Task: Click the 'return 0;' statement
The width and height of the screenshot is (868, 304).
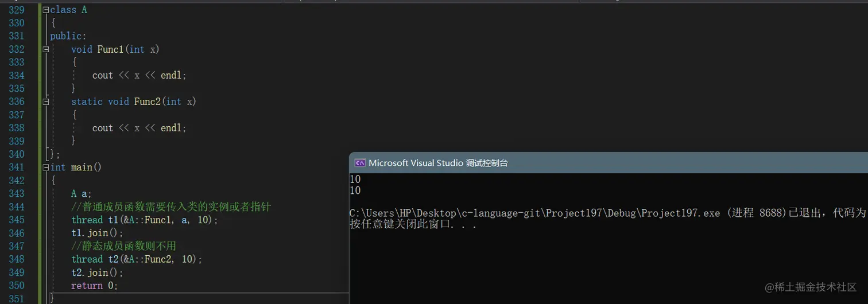Action: [x=95, y=286]
